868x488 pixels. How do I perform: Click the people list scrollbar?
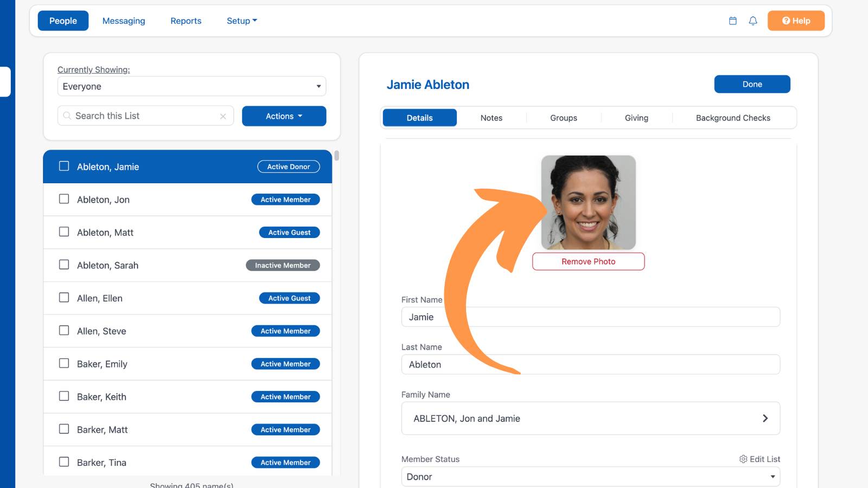(336, 156)
